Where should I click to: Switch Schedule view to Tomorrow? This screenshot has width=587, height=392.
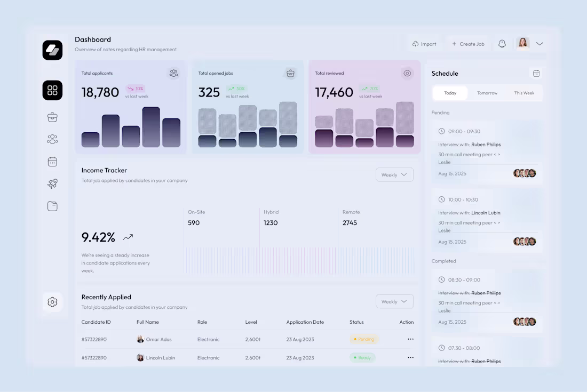[487, 93]
